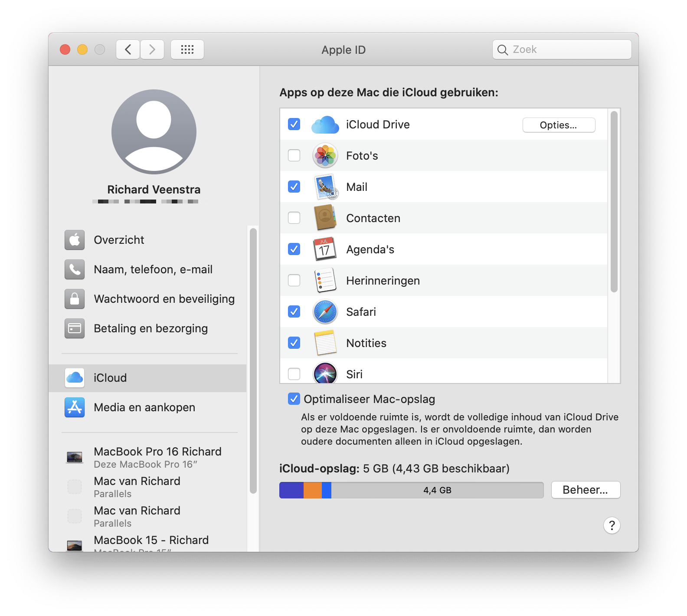
Task: Click the sidebar vertical scrollbar
Action: pos(253,361)
